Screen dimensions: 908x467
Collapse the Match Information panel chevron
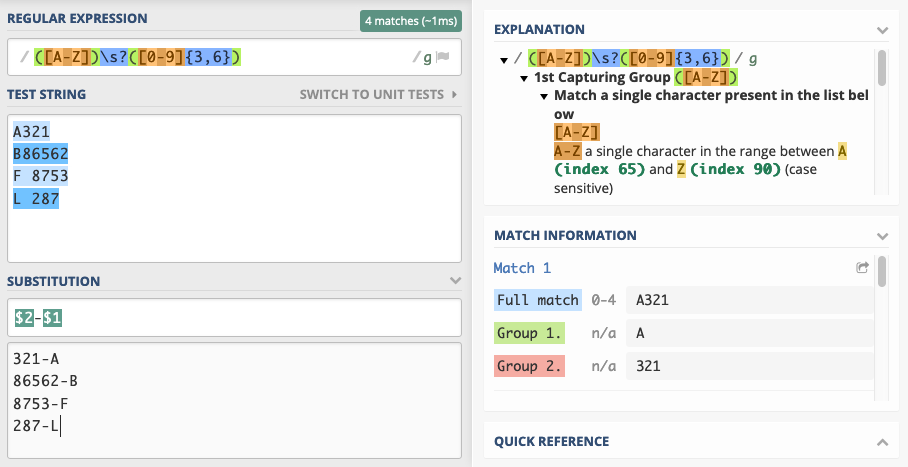[883, 236]
